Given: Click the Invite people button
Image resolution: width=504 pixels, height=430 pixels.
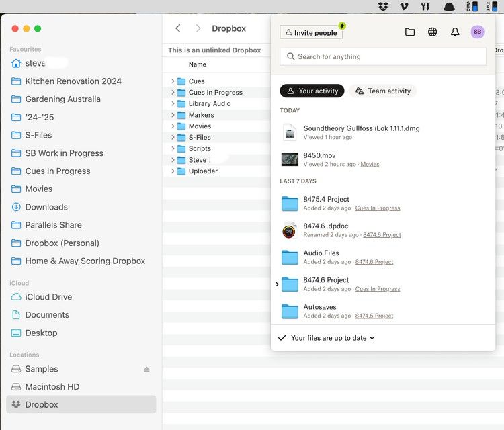Looking at the screenshot, I should [x=310, y=32].
